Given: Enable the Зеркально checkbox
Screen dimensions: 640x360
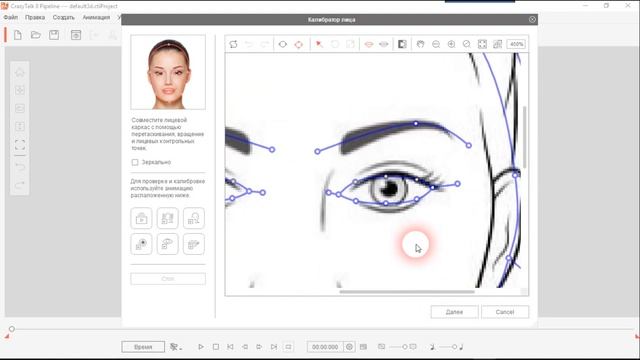Looking at the screenshot, I should (135, 162).
